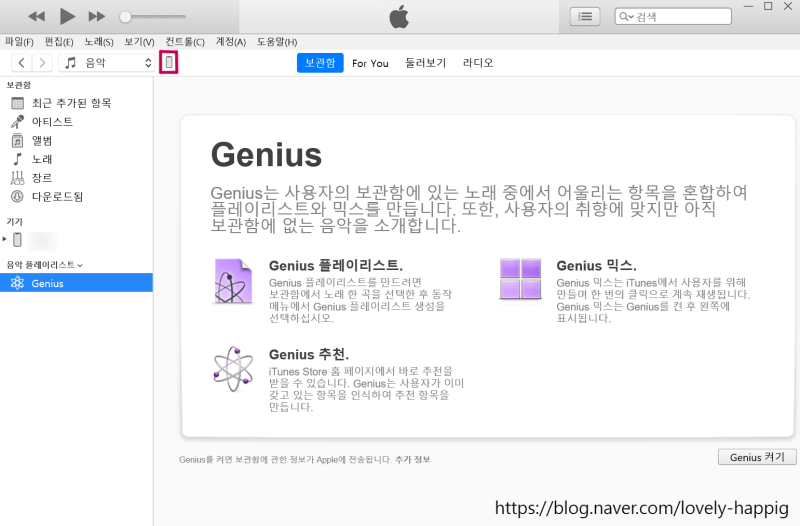Image resolution: width=800 pixels, height=526 pixels.
Task: Start playback with the Play button
Action: pyautogui.click(x=67, y=16)
